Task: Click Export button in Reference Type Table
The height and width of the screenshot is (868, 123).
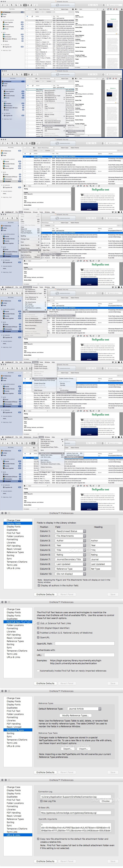Action: point(67,749)
